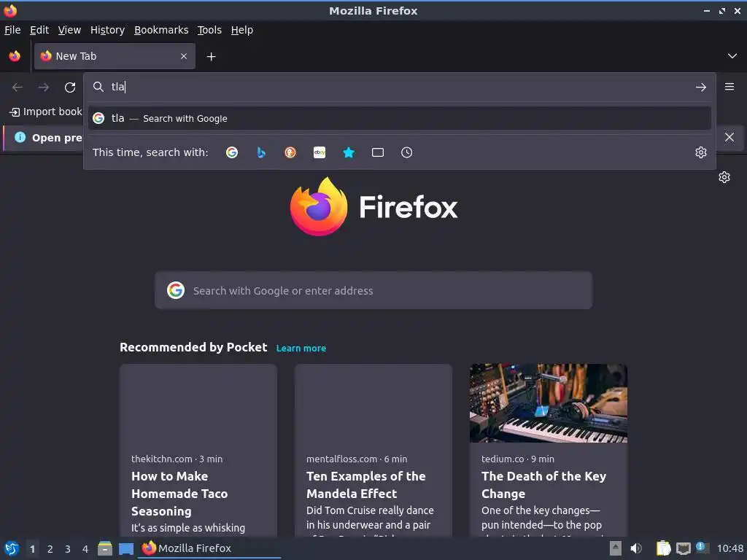Click mentalfloss.com · 6 min source text
The width and height of the screenshot is (747, 560).
(x=357, y=459)
